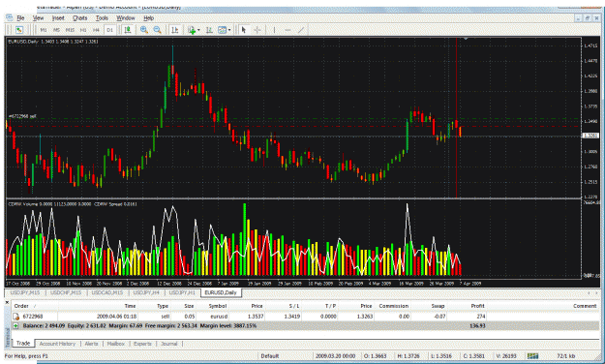Expand the Templates dropdown arrow
605x364 pixels.
point(229,30)
